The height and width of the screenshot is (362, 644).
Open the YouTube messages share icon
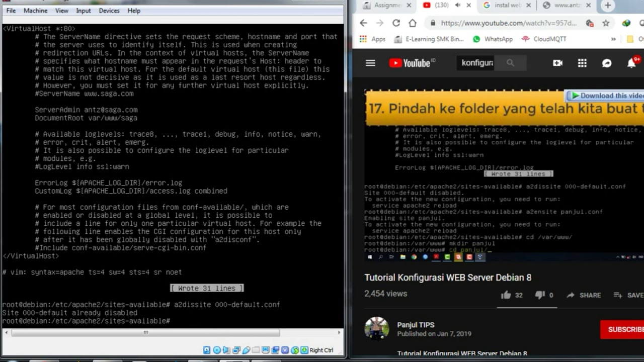(607, 63)
